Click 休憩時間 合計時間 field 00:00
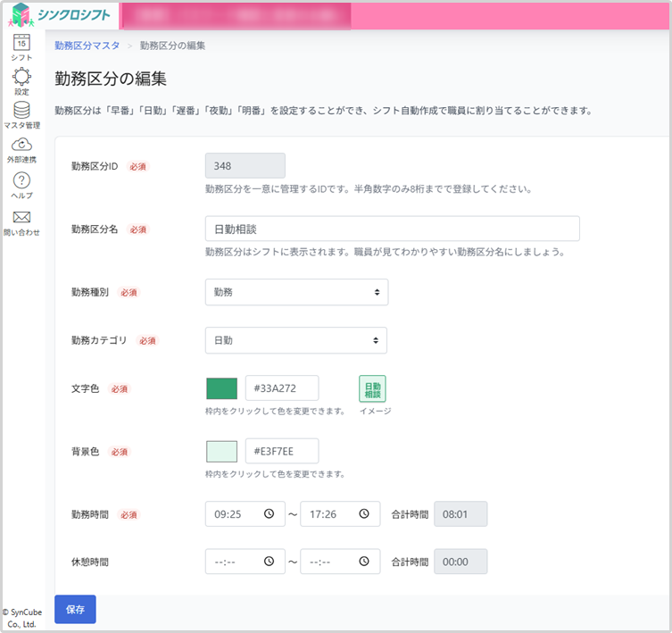The image size is (672, 633). tap(460, 562)
